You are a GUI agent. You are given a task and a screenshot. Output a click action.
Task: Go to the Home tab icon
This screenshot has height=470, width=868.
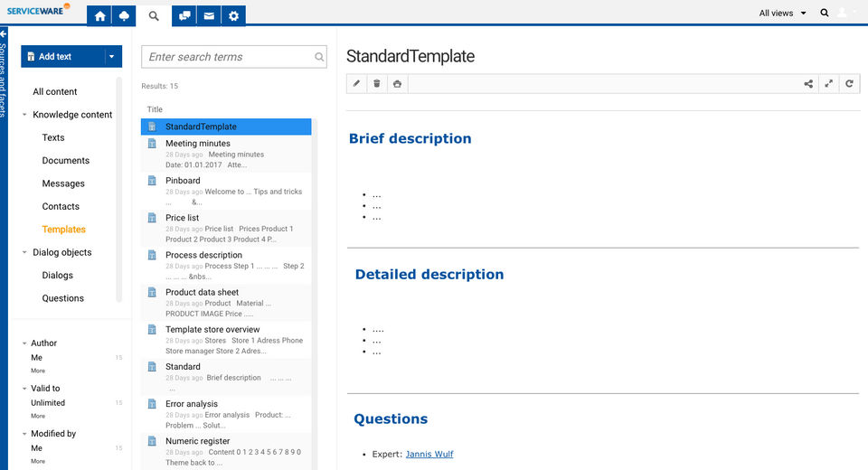pyautogui.click(x=100, y=15)
